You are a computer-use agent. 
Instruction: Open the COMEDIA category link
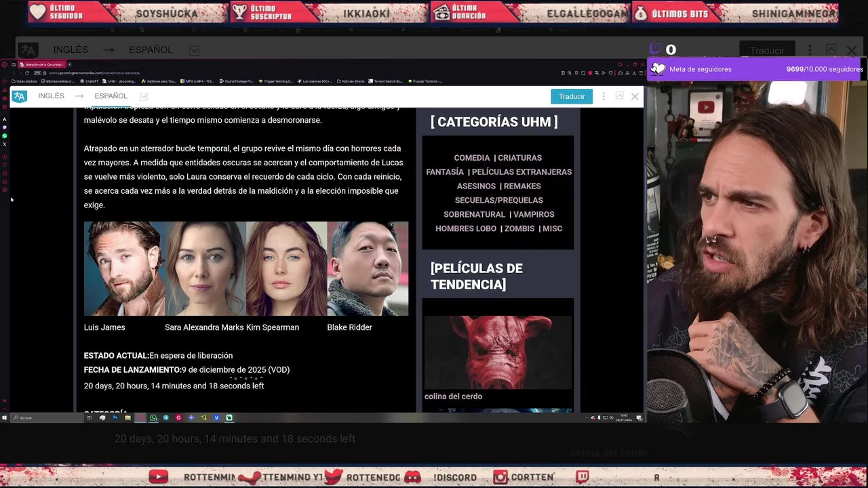pyautogui.click(x=471, y=158)
